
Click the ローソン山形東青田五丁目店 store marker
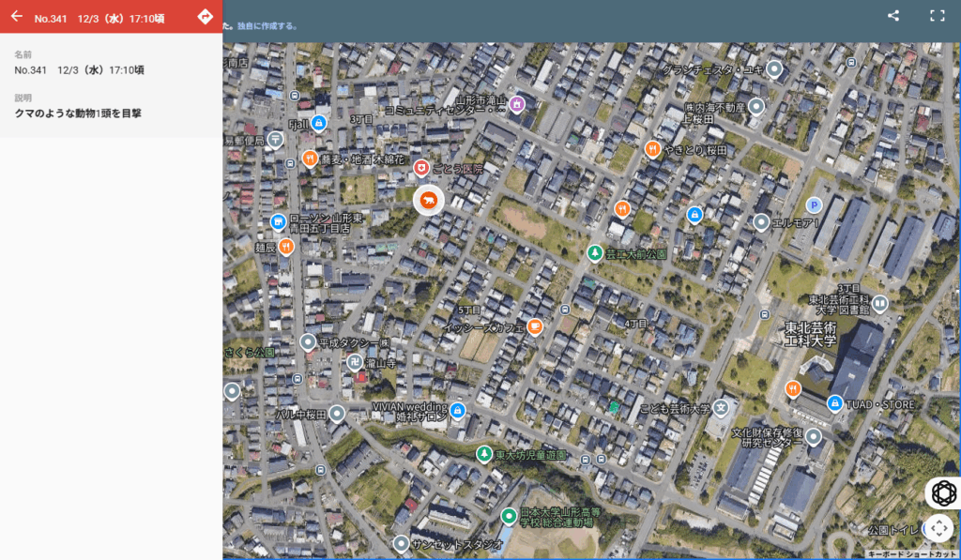click(x=278, y=221)
